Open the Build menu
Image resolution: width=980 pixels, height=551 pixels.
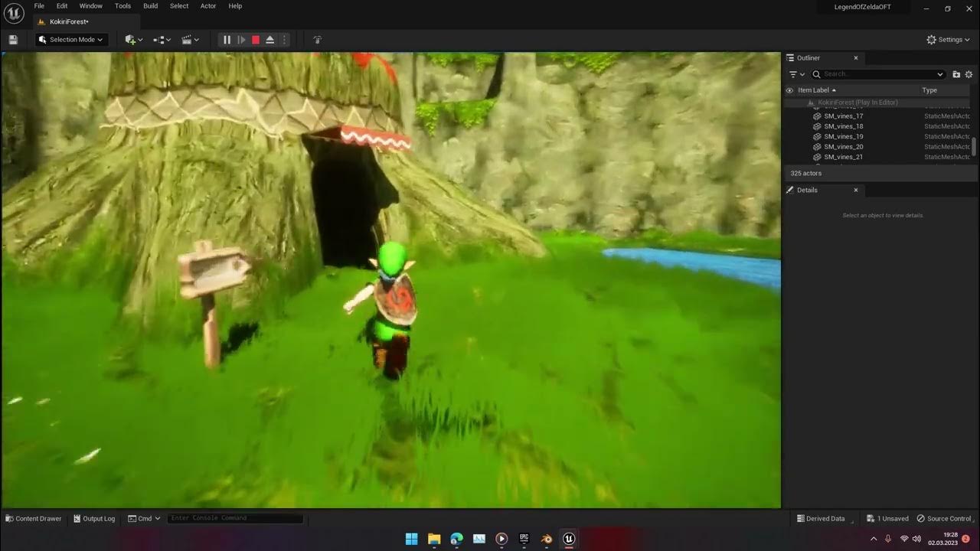pyautogui.click(x=150, y=6)
